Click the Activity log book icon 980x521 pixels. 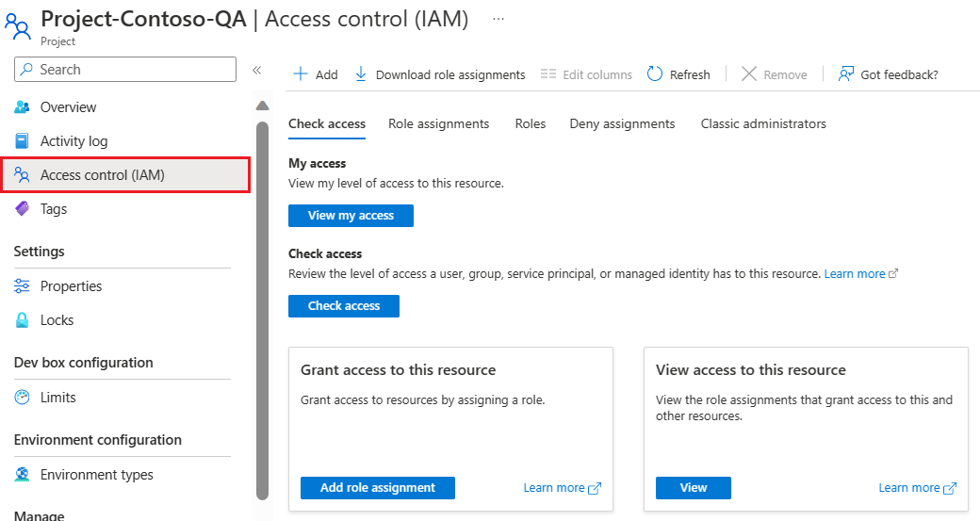(x=22, y=141)
